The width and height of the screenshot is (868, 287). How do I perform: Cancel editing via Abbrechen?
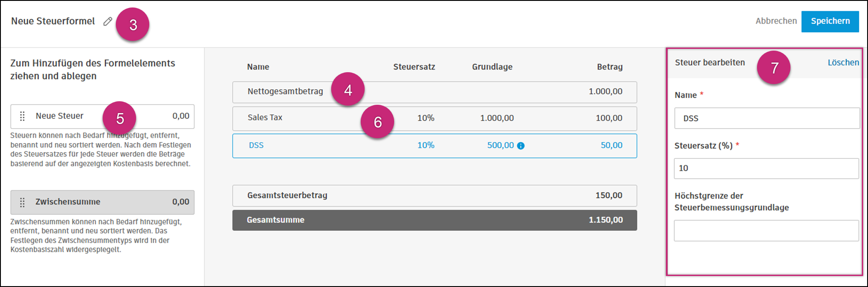776,21
